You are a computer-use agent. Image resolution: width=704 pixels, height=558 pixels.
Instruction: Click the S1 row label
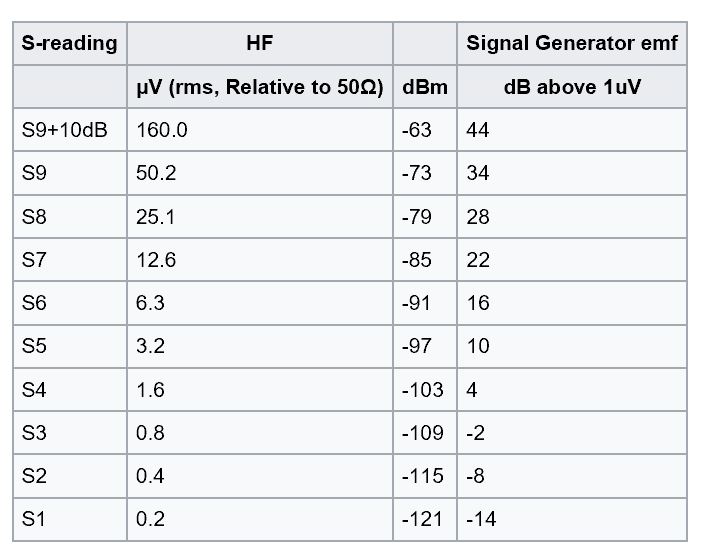[x=70, y=519]
